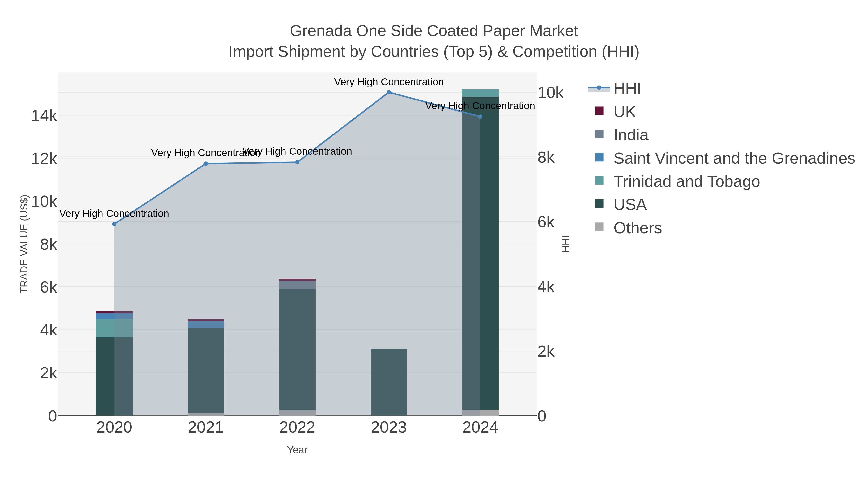
Task: Click the 2020 Saint Vincent bar segment
Action: point(114,316)
